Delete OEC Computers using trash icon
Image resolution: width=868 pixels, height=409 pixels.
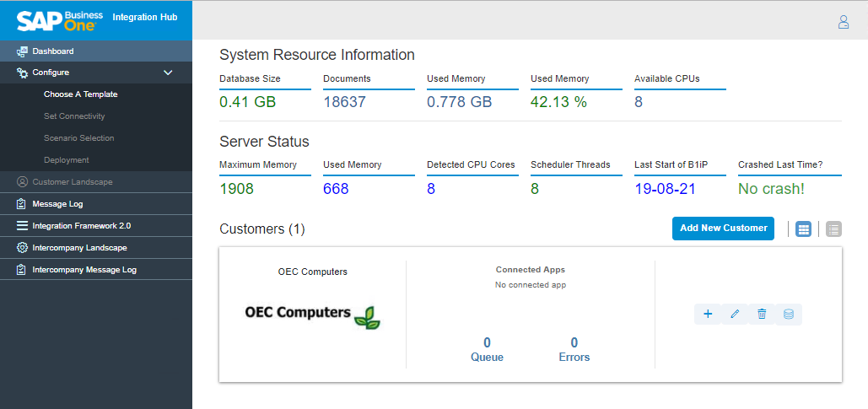762,315
